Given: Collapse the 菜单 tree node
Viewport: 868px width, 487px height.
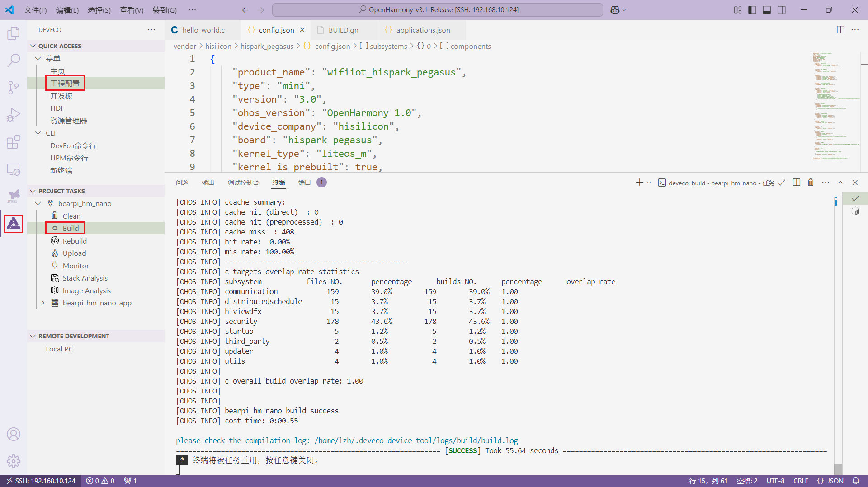Looking at the screenshot, I should pos(38,59).
